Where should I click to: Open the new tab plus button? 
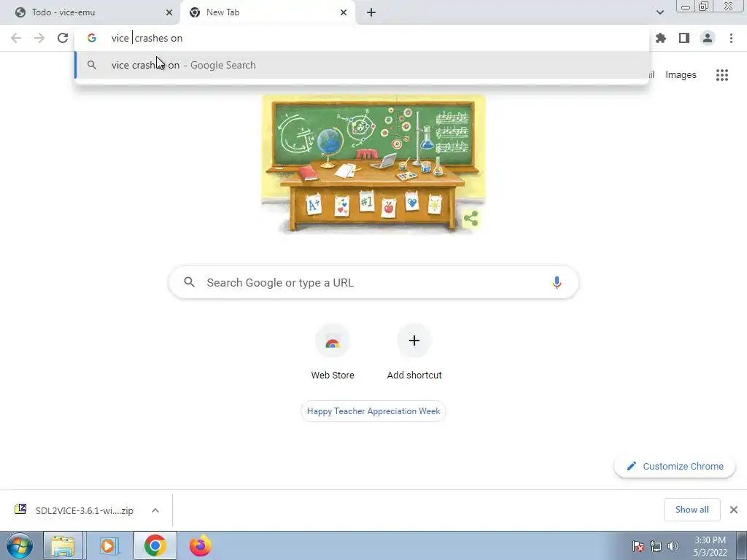[371, 12]
